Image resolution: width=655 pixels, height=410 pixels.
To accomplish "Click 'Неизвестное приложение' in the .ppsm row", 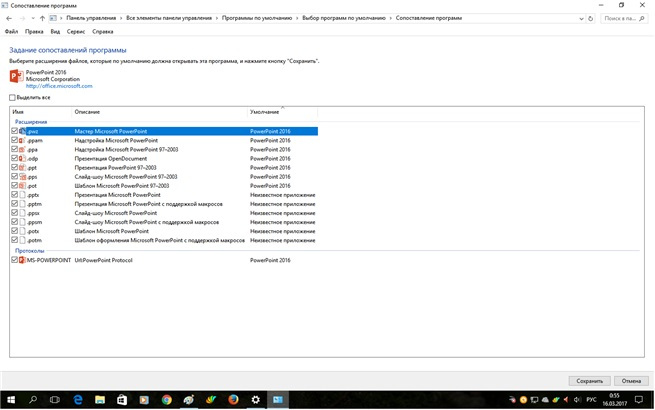I will click(x=282, y=222).
